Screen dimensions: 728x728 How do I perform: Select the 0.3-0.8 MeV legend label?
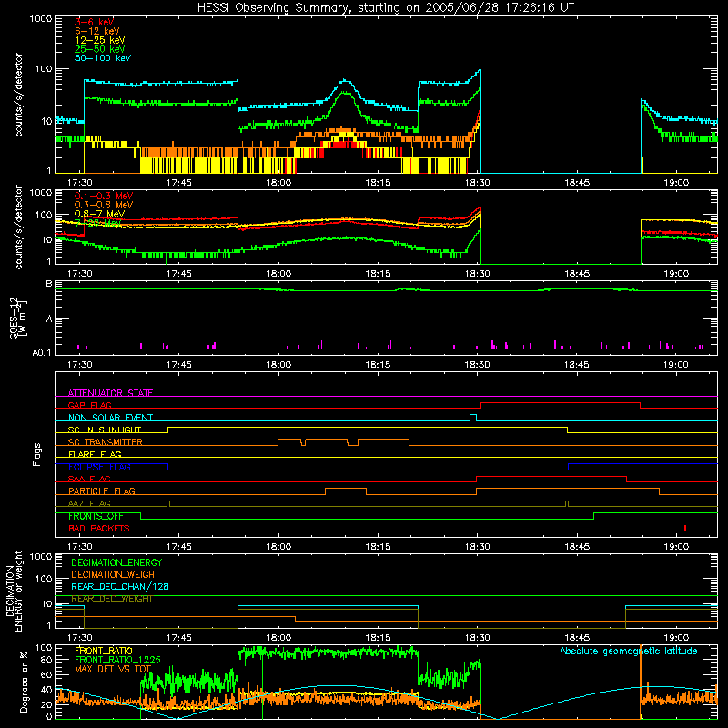104,205
